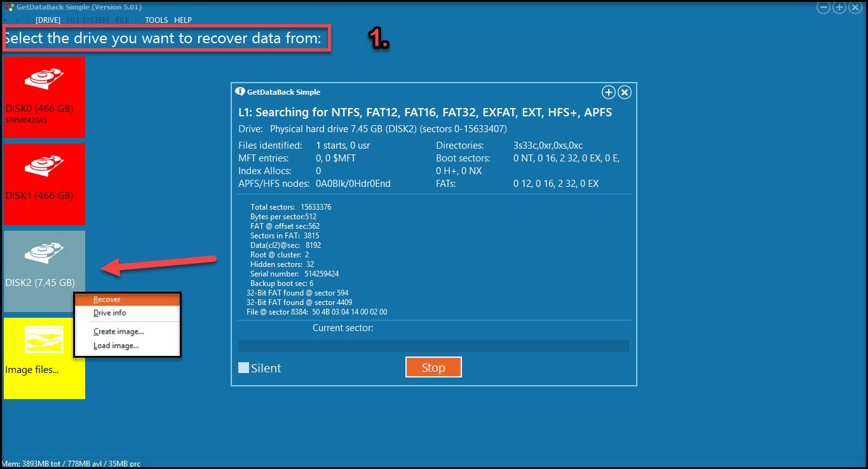Click the ST9500420AS model label on DISK0
The height and width of the screenshot is (469, 868).
[26, 119]
